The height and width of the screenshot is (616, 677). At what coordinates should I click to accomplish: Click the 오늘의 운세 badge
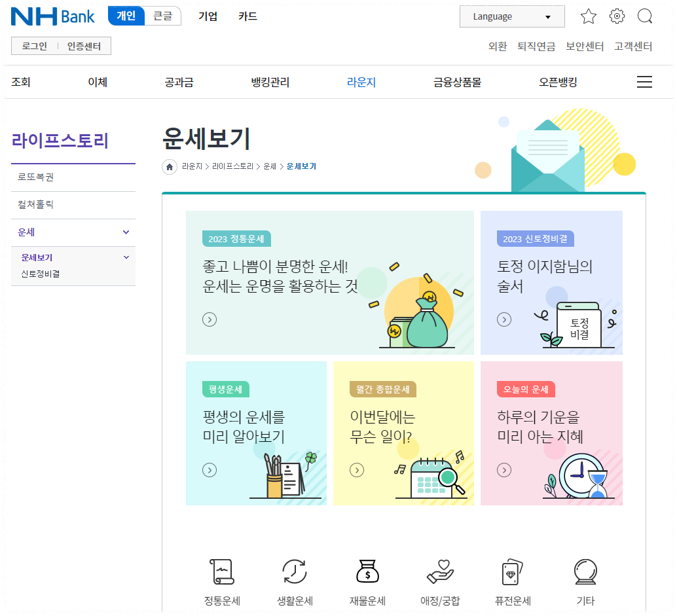tap(526, 390)
